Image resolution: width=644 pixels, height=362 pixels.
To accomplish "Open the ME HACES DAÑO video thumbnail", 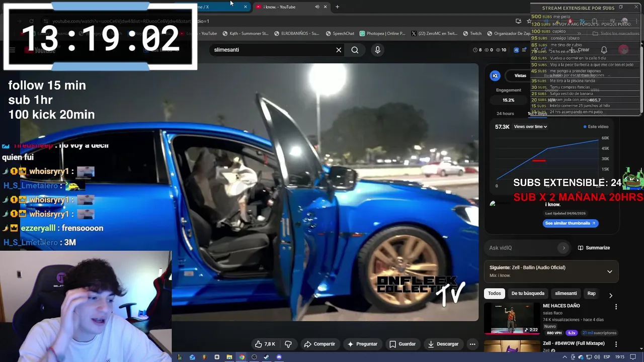I will [x=512, y=318].
